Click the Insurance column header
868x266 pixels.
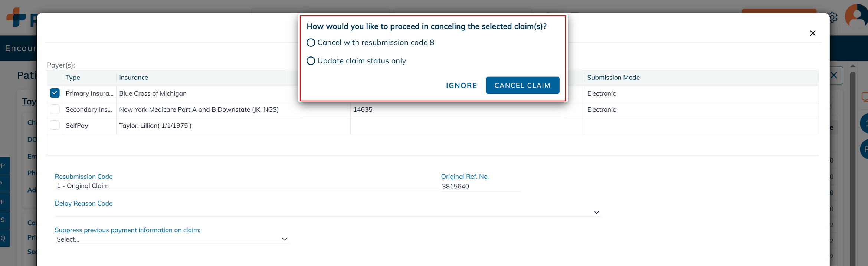click(x=134, y=78)
